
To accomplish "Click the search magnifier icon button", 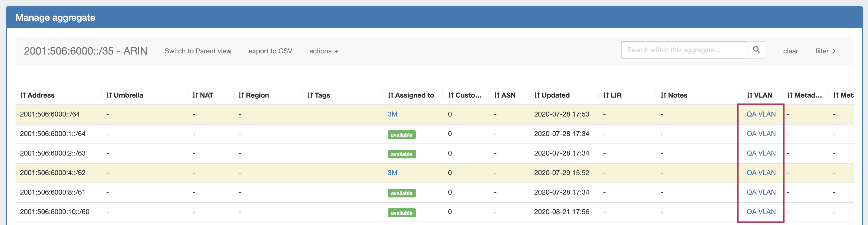I will (x=756, y=50).
